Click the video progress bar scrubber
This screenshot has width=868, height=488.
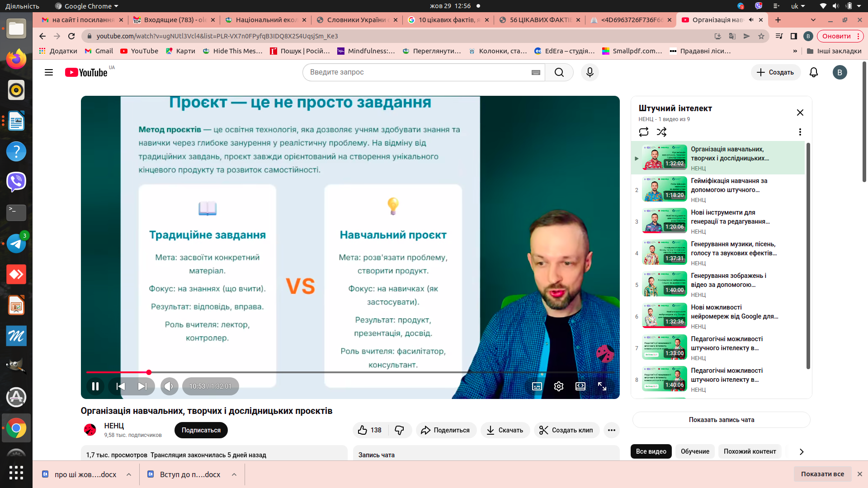[149, 372]
